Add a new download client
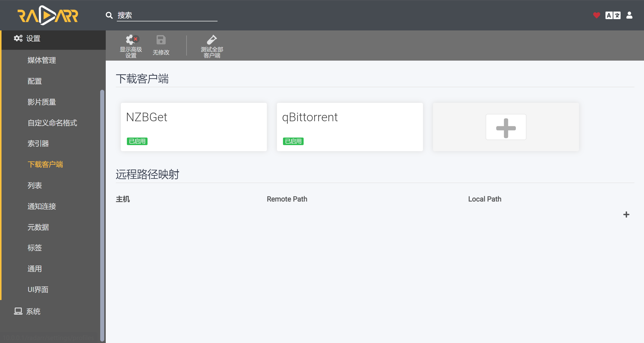Image resolution: width=644 pixels, height=343 pixels. tap(506, 126)
